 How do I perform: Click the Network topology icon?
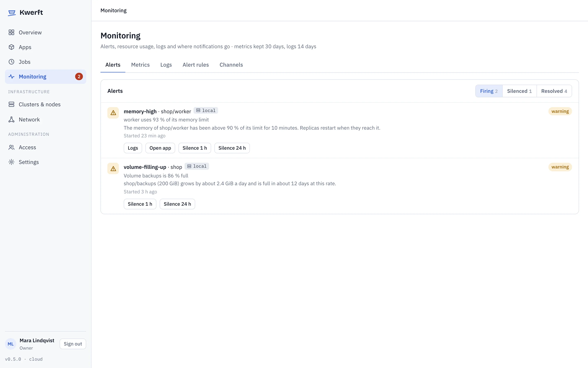click(11, 120)
